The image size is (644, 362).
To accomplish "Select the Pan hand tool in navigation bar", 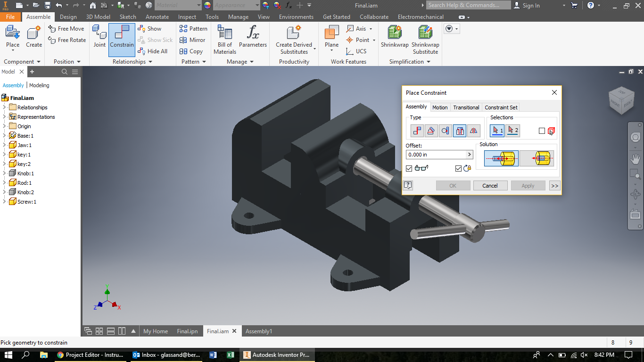I will [635, 159].
